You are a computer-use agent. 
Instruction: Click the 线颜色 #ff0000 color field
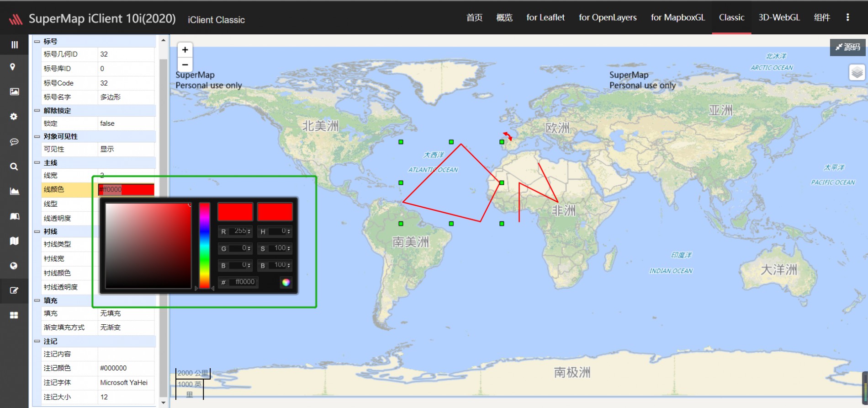[126, 189]
